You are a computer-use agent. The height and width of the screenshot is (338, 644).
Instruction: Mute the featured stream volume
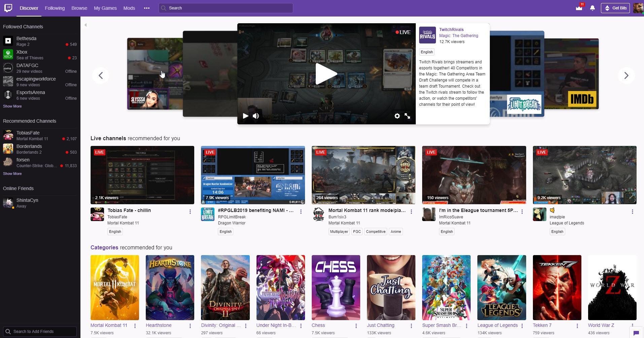256,116
